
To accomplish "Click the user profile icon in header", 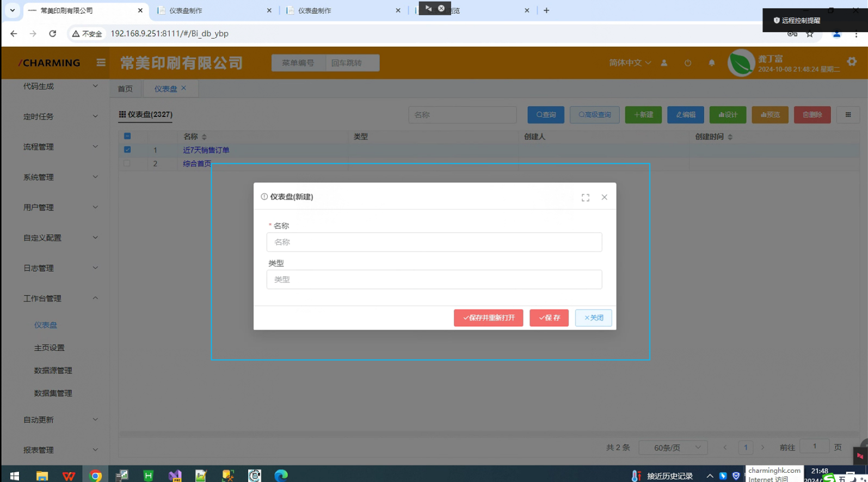I will [x=664, y=63].
